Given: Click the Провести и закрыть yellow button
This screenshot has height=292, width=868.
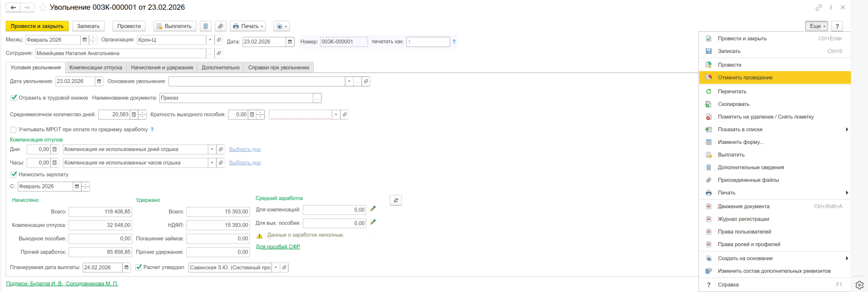Looking at the screenshot, I should click(37, 26).
